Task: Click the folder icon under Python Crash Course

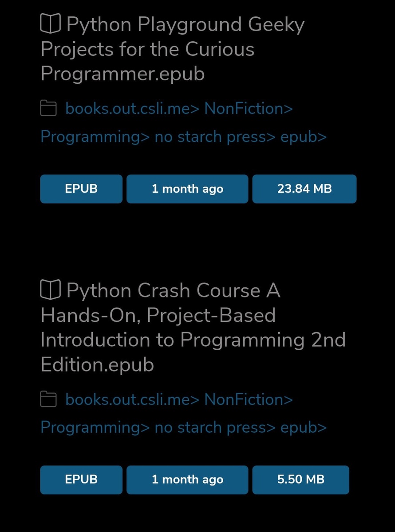Action: pyautogui.click(x=48, y=399)
